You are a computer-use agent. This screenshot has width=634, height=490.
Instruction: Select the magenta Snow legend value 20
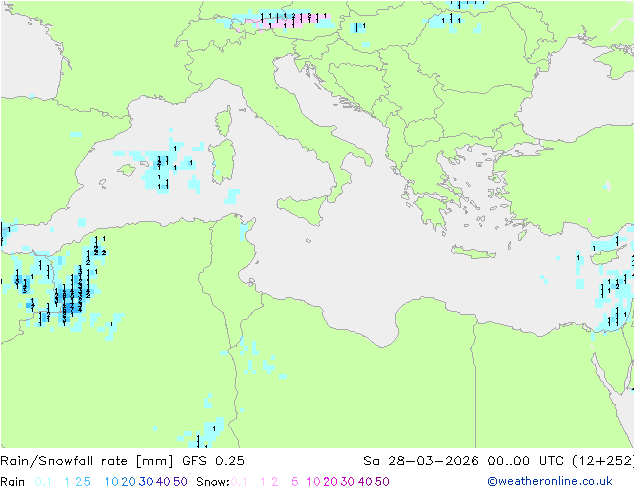pyautogui.click(x=330, y=482)
